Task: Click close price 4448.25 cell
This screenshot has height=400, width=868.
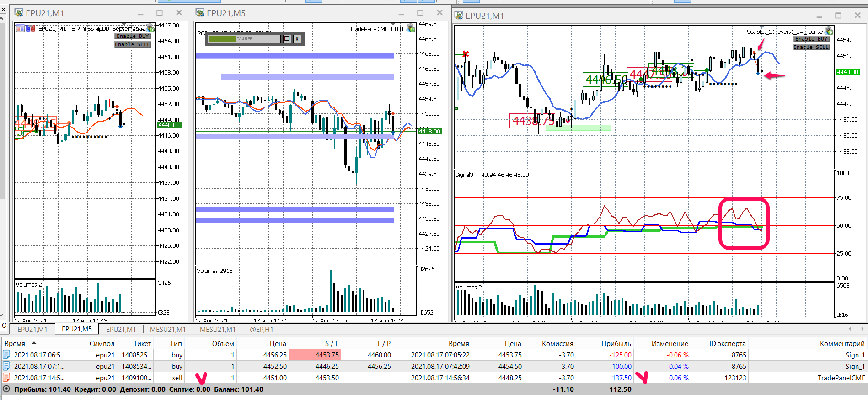Action: click(x=498, y=378)
